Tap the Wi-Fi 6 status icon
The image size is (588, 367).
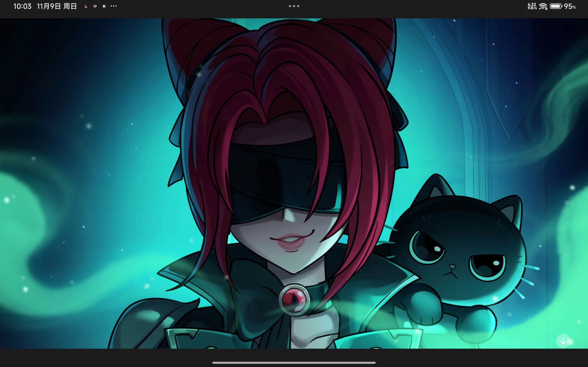[543, 7]
